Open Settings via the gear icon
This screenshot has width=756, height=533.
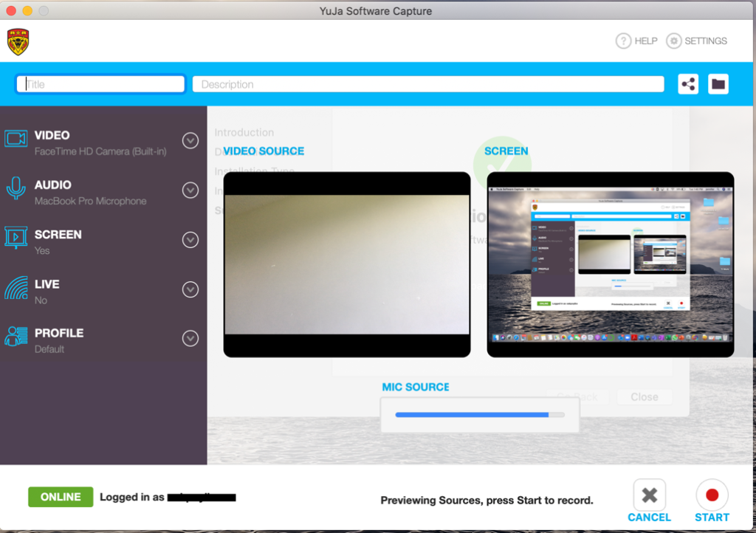coord(673,41)
